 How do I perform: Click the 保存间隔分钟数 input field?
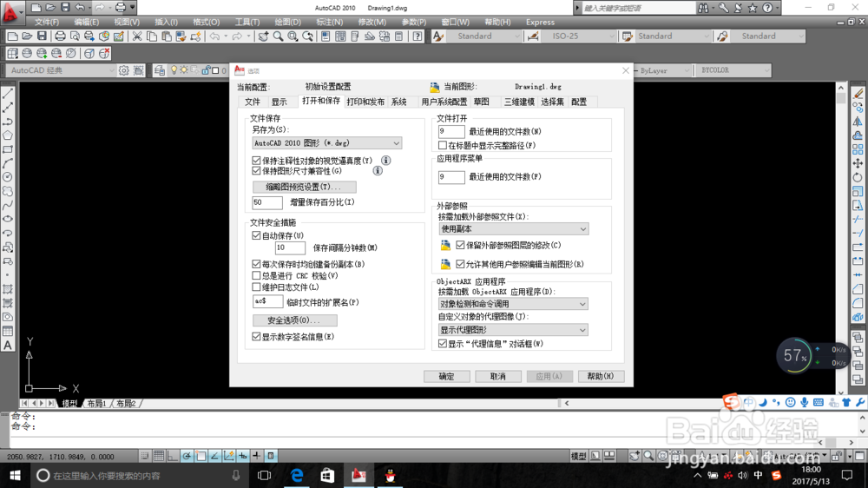(x=290, y=247)
